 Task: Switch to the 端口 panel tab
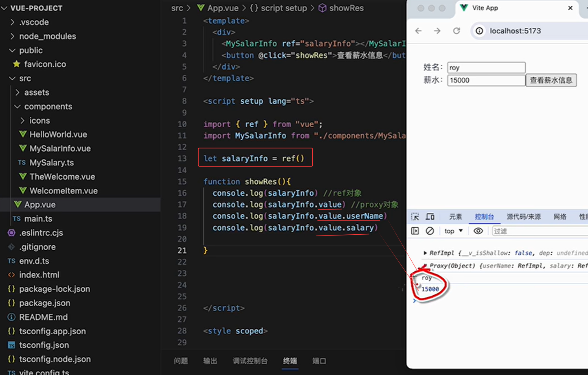point(319,361)
